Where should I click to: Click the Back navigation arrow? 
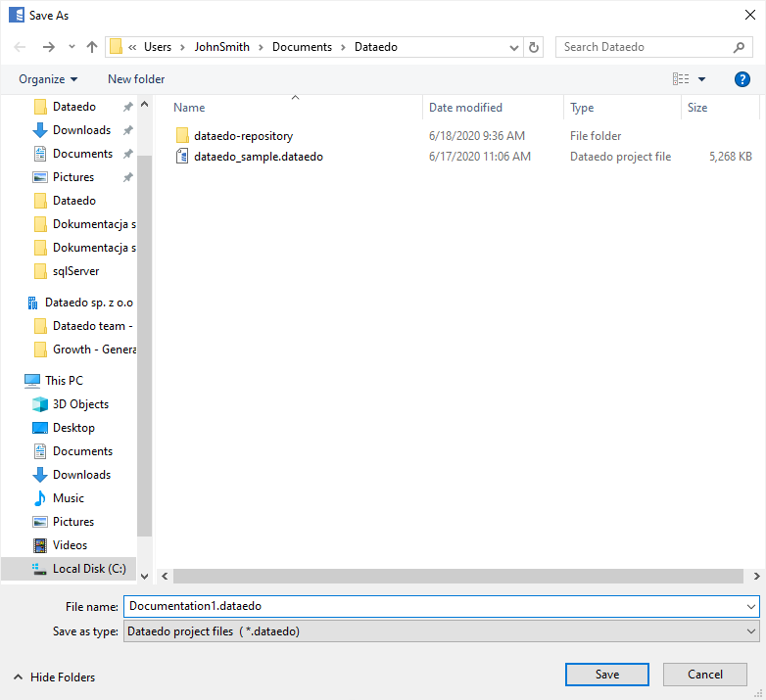21,47
